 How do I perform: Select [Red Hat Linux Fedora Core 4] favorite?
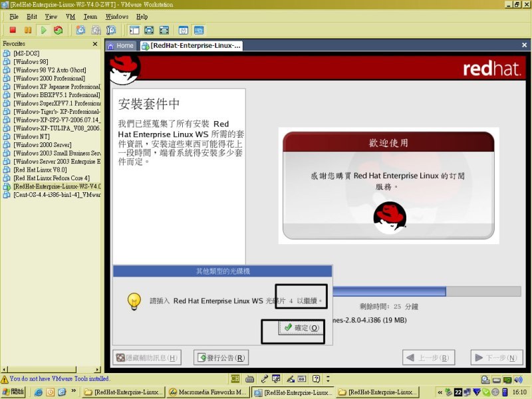pos(52,178)
